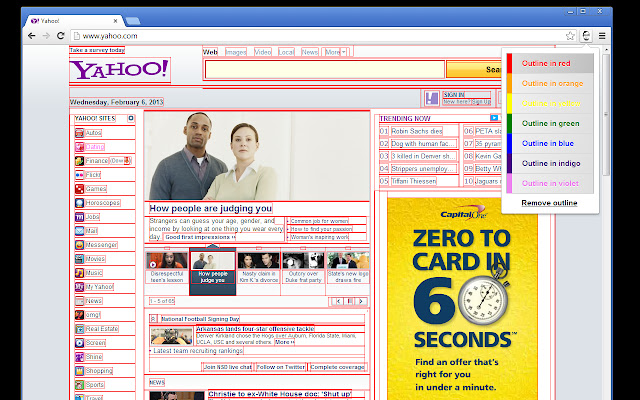Viewport: 640px width, 400px height.
Task: Reload the page with refresh icon
Action: pos(61,36)
